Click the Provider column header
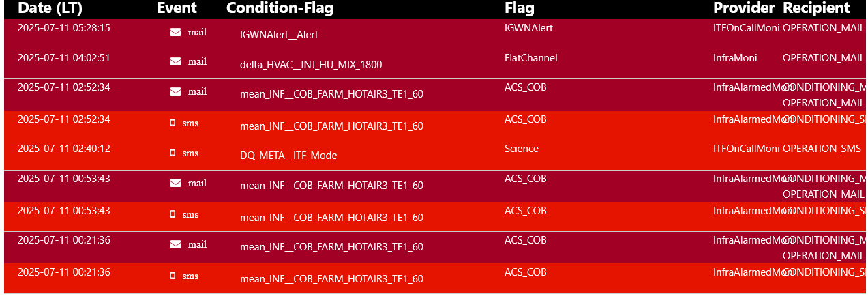868x307 pixels. [x=744, y=8]
